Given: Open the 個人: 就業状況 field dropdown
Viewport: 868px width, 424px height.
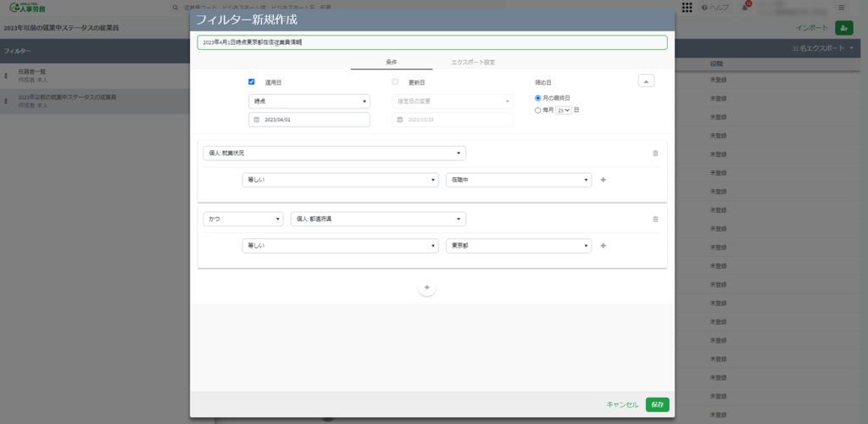Looking at the screenshot, I should 334,153.
